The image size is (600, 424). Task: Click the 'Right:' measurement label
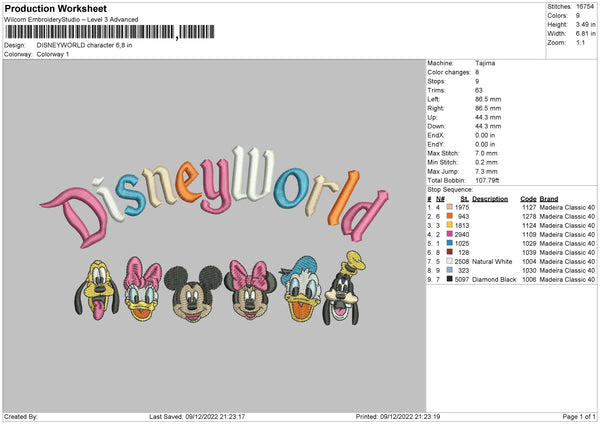point(436,108)
